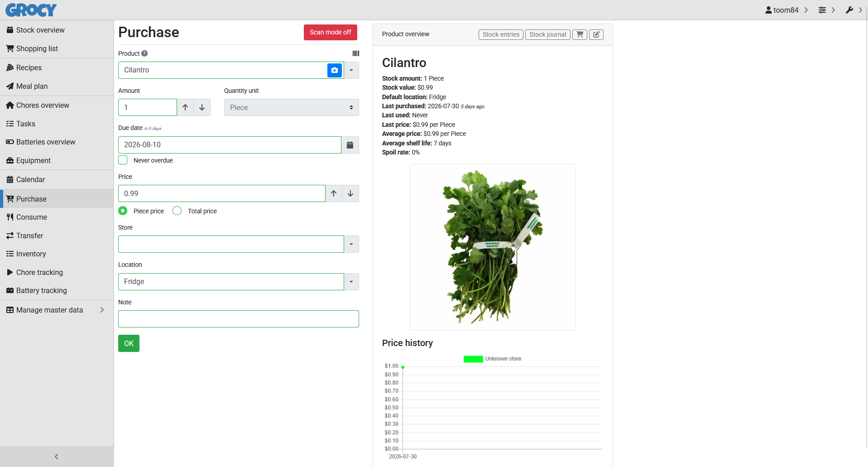Decrease Price with down arrow
This screenshot has height=467, width=868.
pos(350,193)
